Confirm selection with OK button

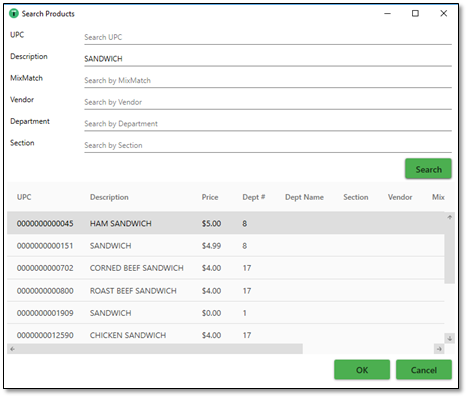pos(362,370)
